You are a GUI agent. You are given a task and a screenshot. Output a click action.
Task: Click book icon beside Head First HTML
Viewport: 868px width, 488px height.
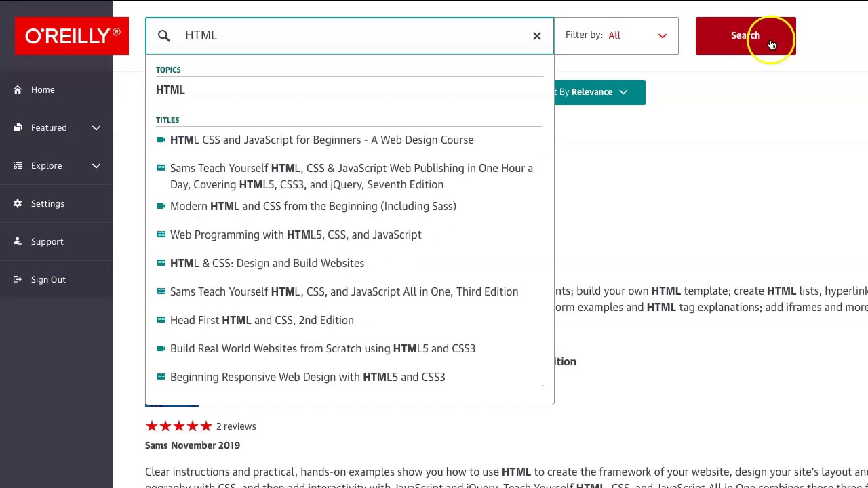pos(161,320)
